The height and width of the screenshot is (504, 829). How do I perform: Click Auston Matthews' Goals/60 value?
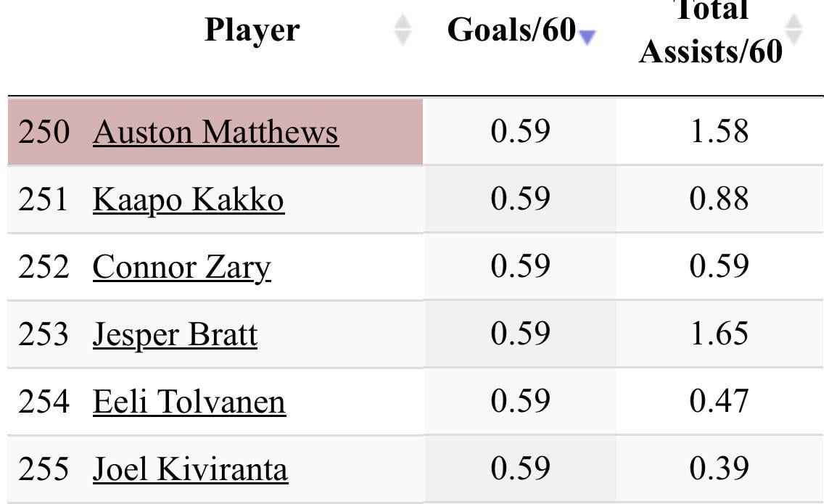pyautogui.click(x=519, y=133)
